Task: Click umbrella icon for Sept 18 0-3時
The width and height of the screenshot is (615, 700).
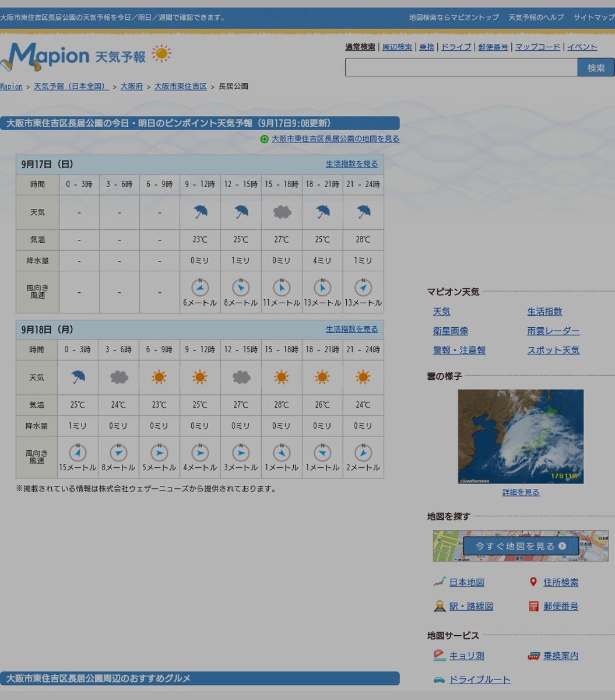Action: tap(78, 377)
